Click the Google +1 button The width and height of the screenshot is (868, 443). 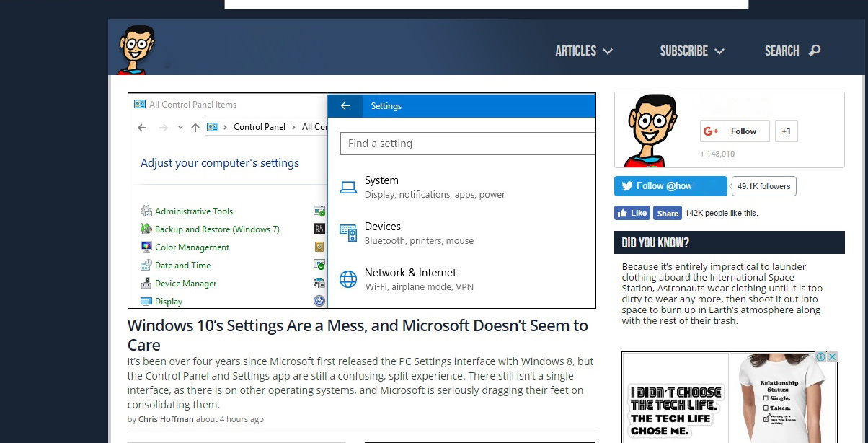pos(787,131)
